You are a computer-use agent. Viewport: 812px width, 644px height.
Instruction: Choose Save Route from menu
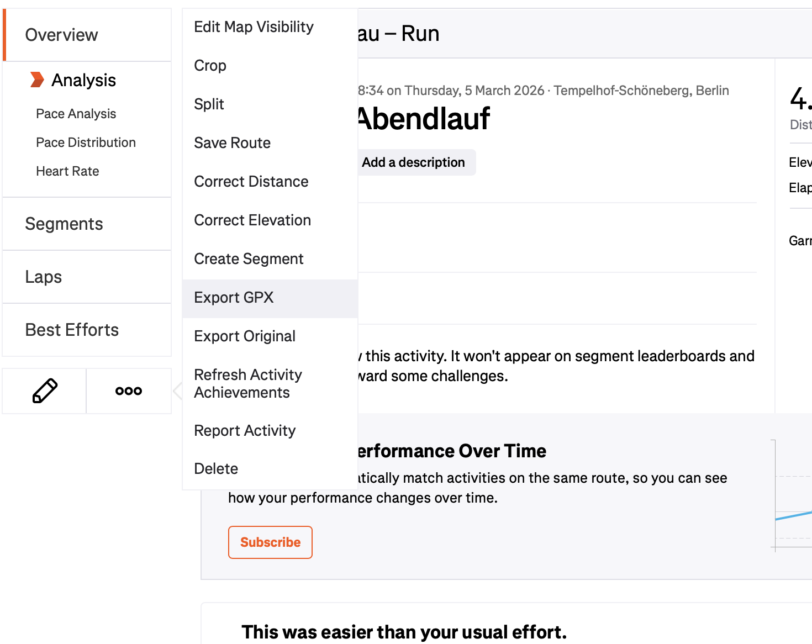(232, 142)
